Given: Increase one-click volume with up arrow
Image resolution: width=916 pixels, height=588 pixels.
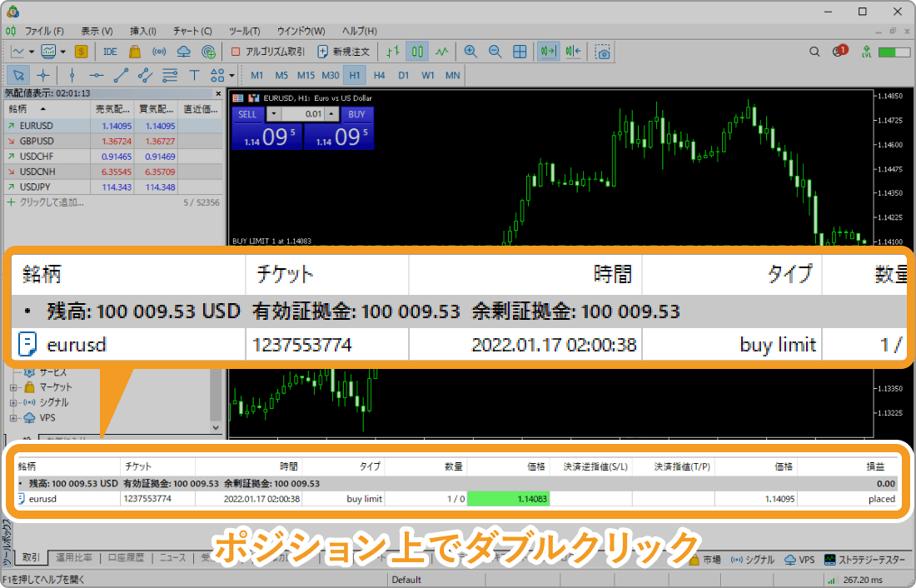Looking at the screenshot, I should click(x=331, y=114).
